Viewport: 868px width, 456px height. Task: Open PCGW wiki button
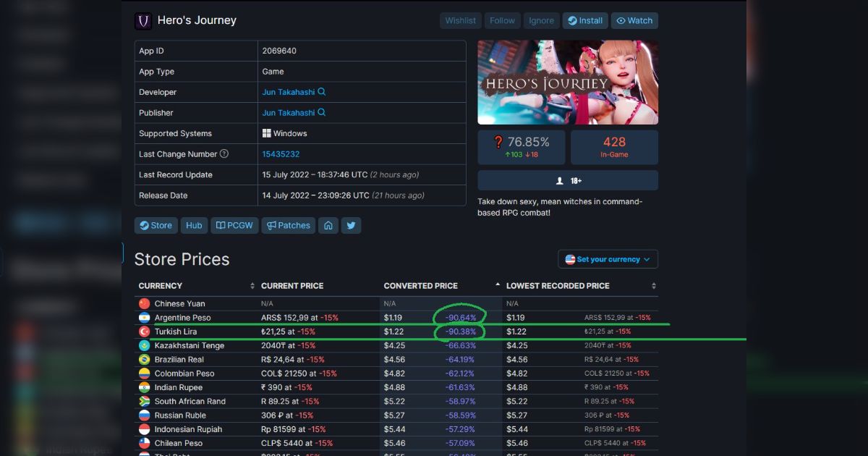pos(234,225)
